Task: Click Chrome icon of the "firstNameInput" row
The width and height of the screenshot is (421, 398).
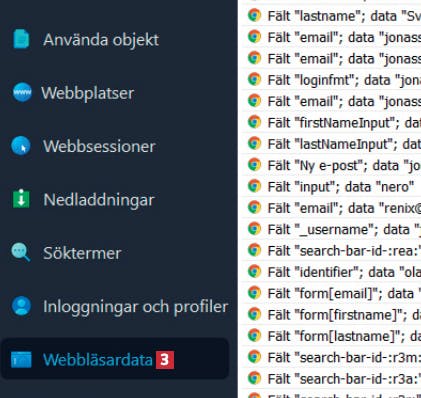Action: [x=254, y=122]
